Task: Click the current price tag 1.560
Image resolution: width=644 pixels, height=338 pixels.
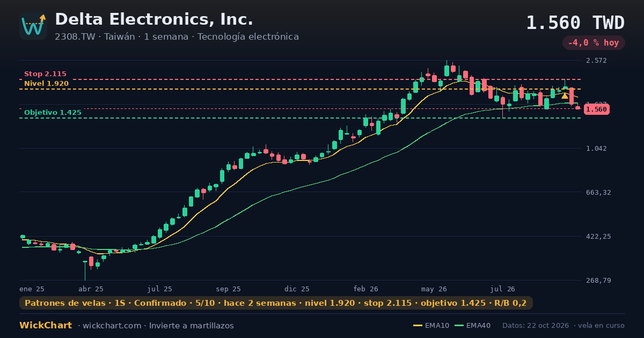Action: 597,109
